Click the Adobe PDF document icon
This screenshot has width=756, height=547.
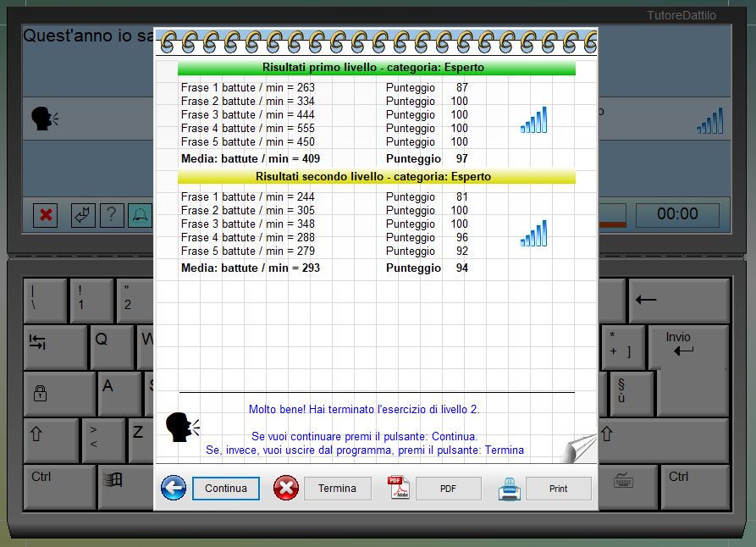(399, 488)
